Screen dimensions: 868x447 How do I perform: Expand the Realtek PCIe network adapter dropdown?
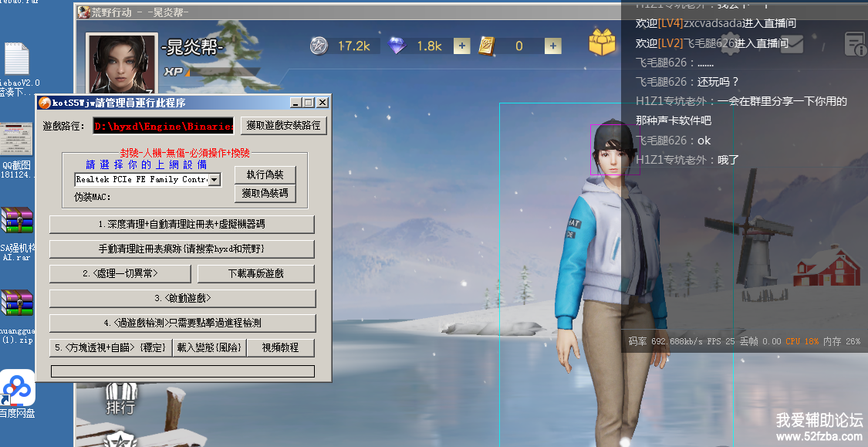214,179
